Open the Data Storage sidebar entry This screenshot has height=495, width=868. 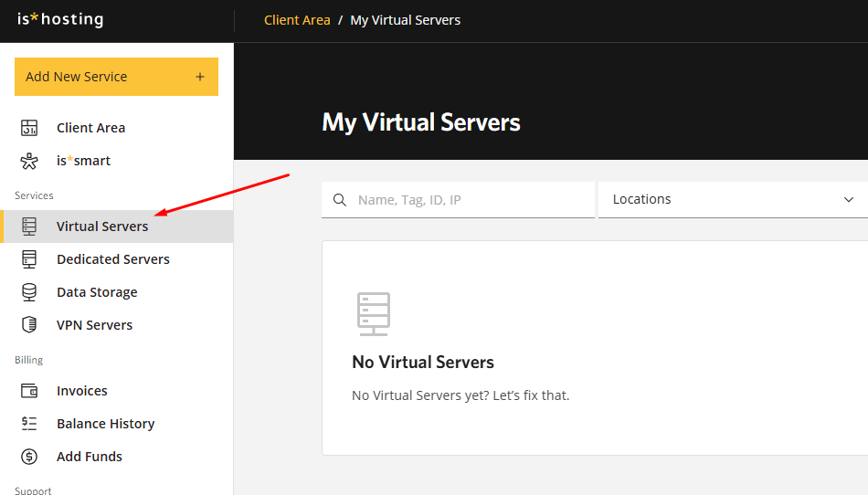click(97, 292)
